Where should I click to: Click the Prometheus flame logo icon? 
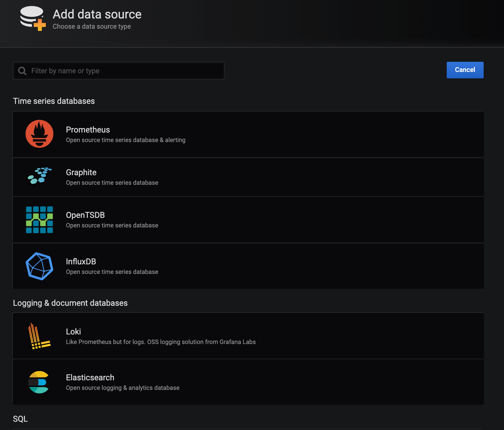click(39, 134)
